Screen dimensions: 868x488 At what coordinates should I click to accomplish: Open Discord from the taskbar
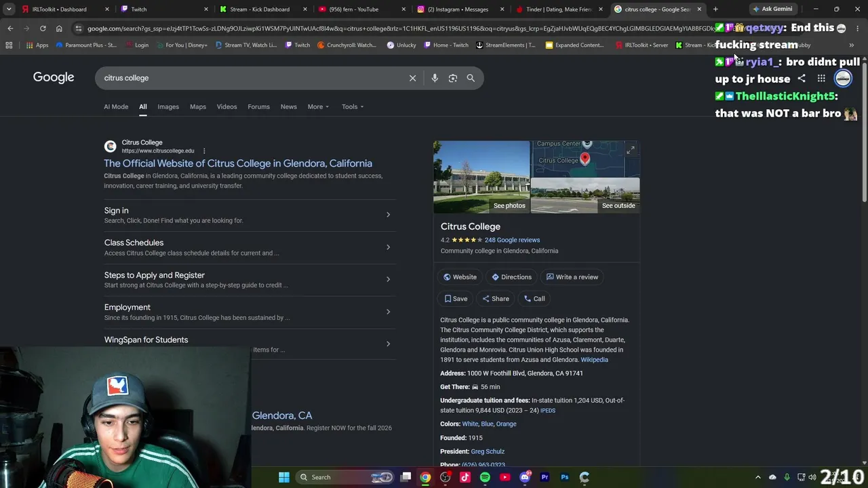tap(525, 477)
